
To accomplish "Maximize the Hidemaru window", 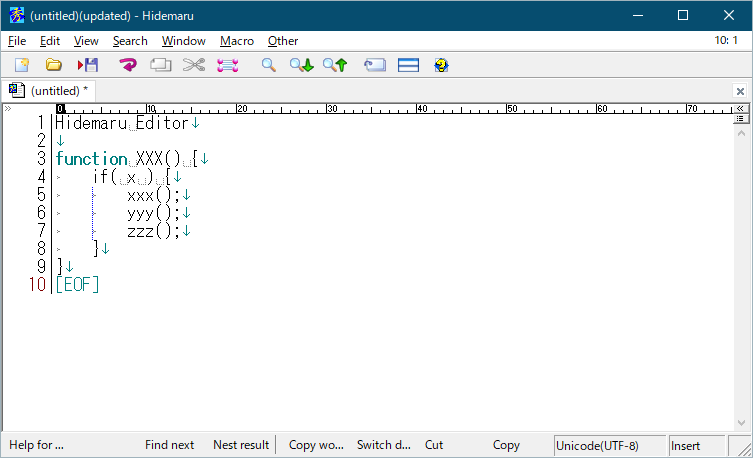I will 683,15.
